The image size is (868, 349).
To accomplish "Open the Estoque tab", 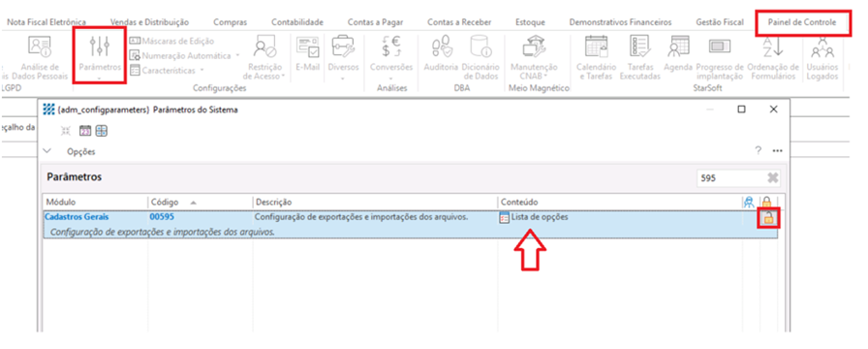I will [530, 22].
